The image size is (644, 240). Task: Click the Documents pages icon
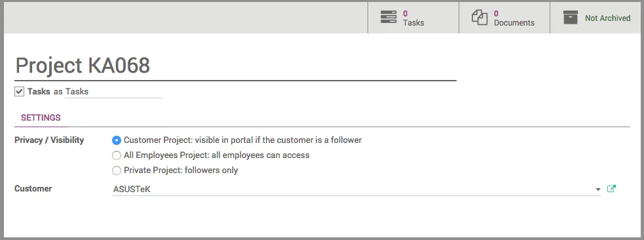[x=480, y=18]
